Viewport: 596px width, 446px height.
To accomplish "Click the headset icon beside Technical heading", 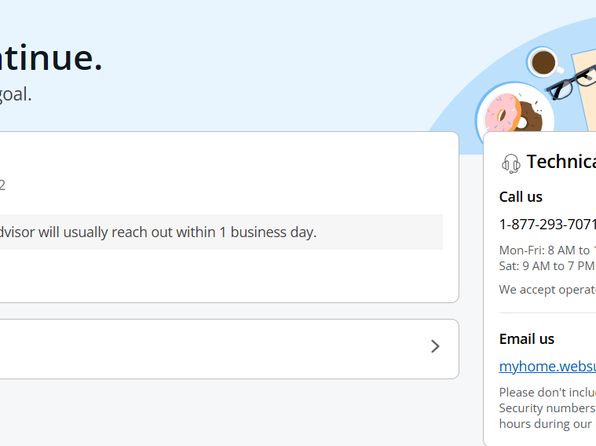I will pyautogui.click(x=511, y=164).
